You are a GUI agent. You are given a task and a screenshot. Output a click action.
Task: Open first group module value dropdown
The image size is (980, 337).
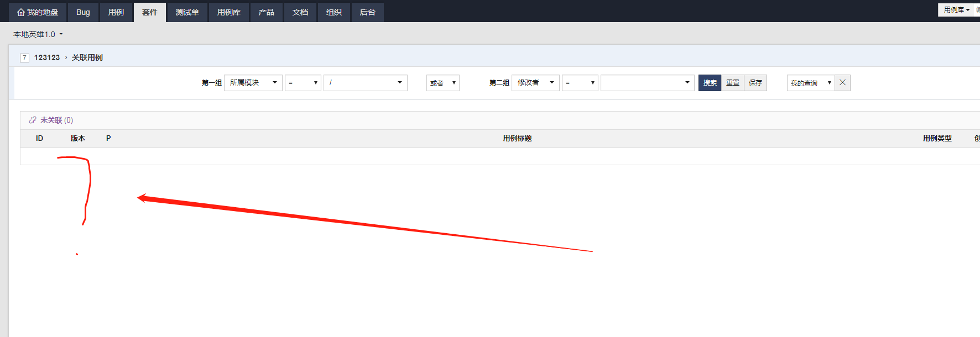366,83
